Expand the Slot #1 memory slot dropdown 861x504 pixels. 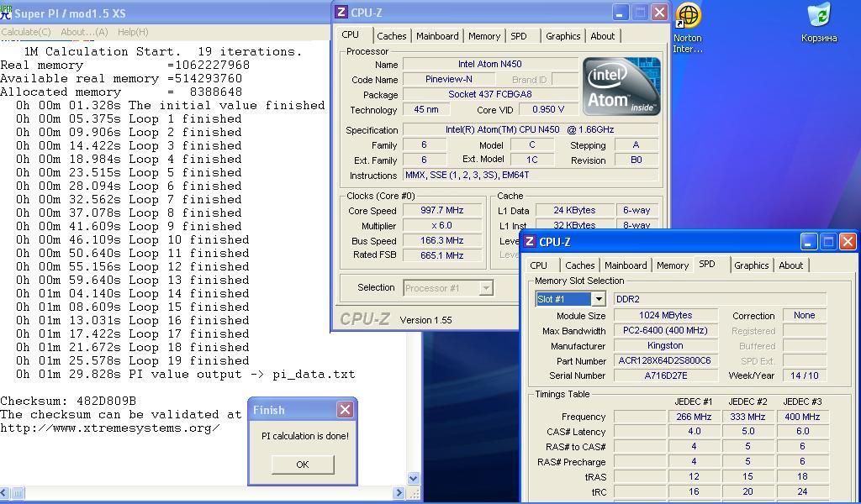tap(599, 299)
